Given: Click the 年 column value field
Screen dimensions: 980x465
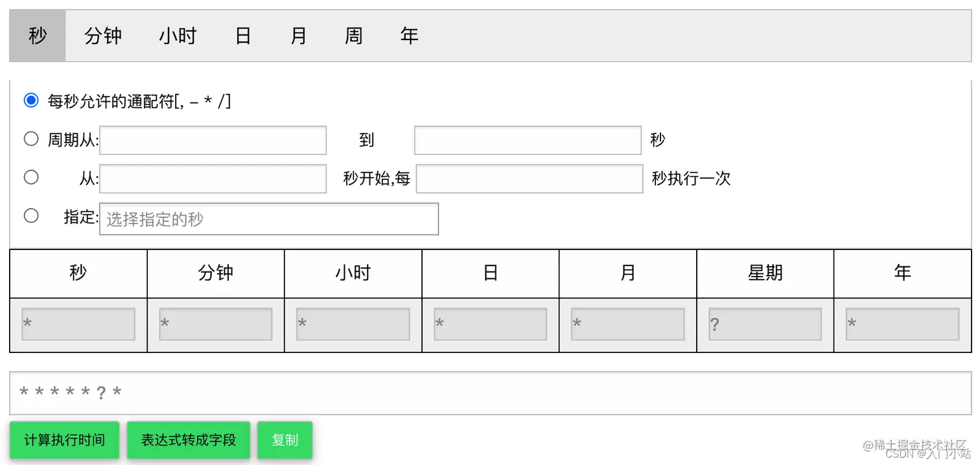Looking at the screenshot, I should [x=902, y=324].
